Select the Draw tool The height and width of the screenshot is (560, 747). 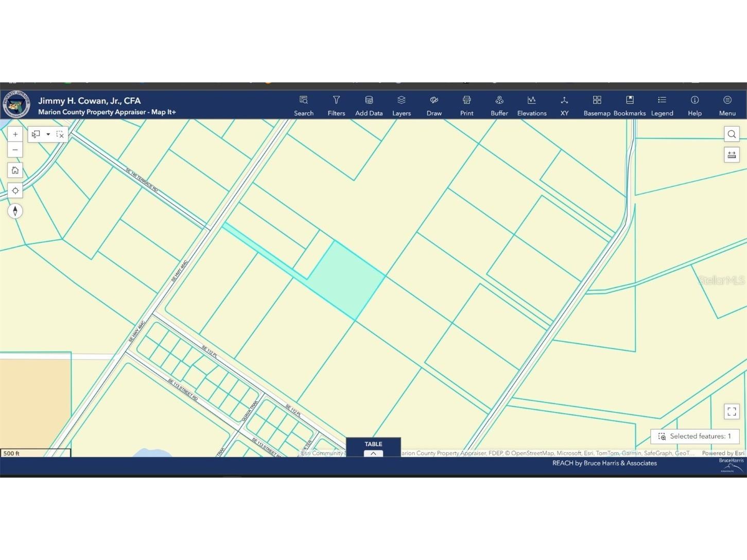434,105
